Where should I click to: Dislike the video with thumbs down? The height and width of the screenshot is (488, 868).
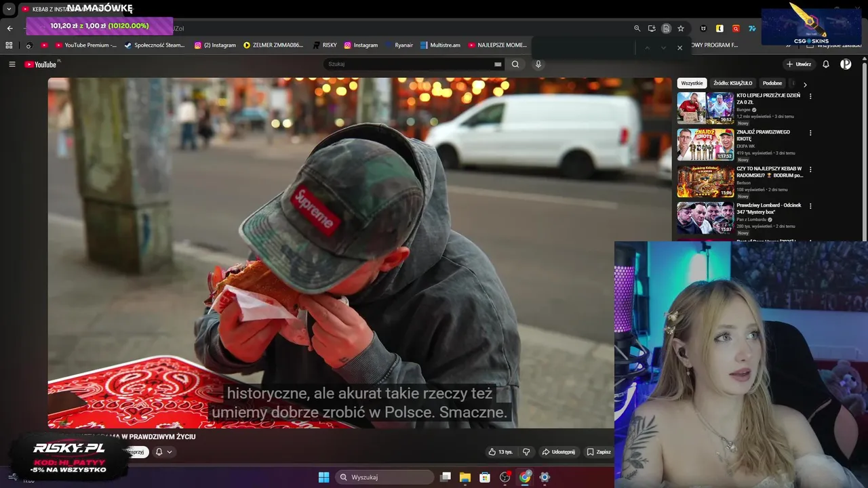[526, 452]
